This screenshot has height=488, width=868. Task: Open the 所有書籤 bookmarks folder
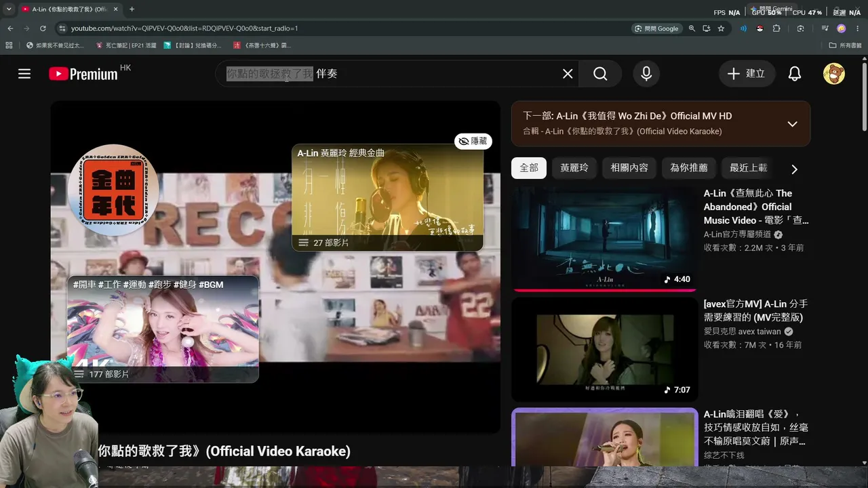click(x=845, y=45)
